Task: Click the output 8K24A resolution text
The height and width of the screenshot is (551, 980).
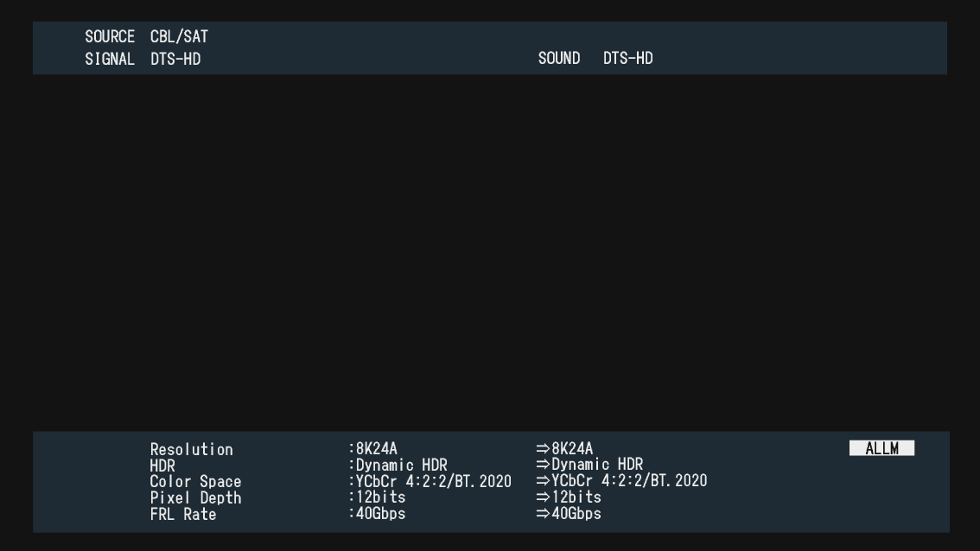Action: click(568, 449)
